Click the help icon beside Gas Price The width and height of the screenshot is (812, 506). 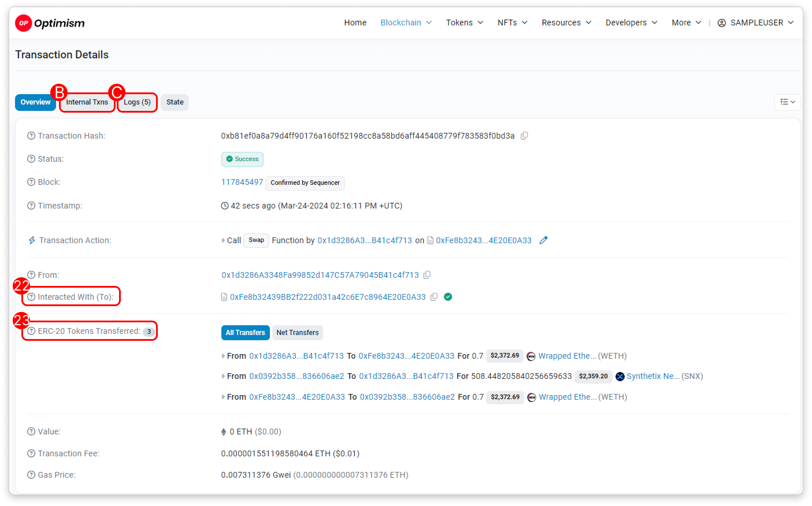tap(31, 475)
